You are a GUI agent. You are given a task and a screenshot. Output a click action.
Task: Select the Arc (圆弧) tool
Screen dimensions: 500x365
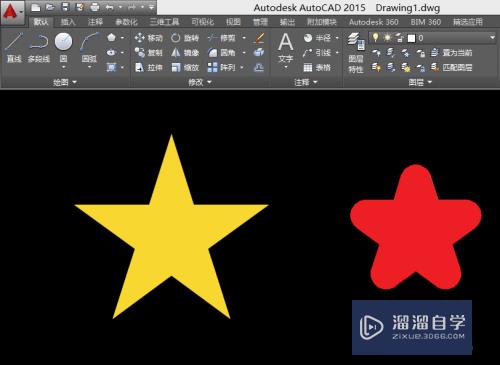point(89,47)
